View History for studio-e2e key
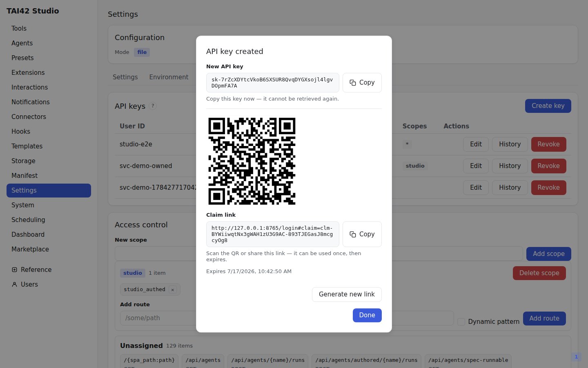This screenshot has height=368, width=588. pyautogui.click(x=510, y=144)
